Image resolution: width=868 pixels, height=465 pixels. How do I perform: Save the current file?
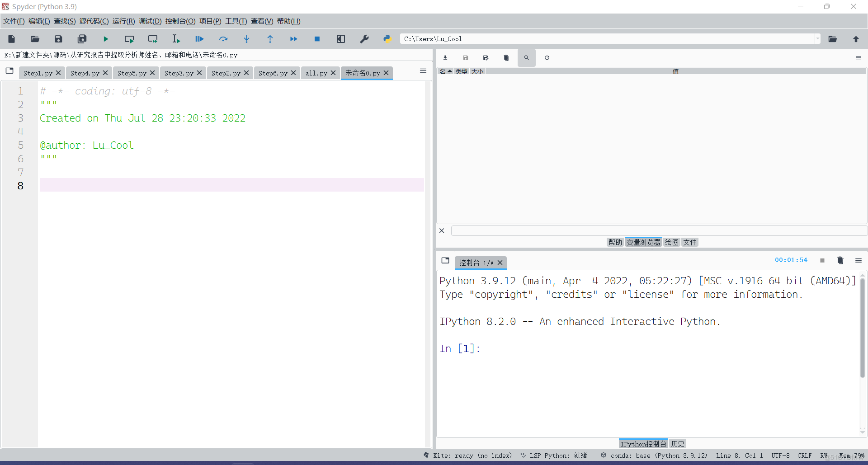(x=59, y=39)
